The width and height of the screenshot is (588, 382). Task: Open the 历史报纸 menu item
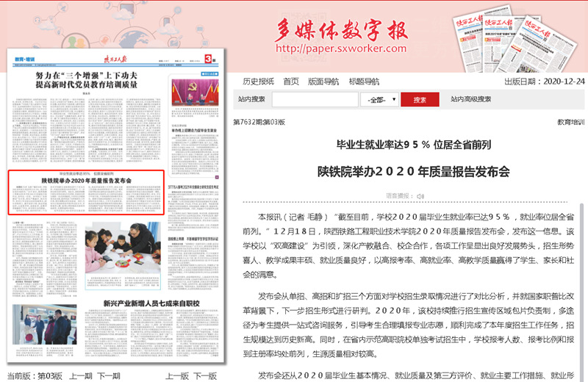(258, 82)
